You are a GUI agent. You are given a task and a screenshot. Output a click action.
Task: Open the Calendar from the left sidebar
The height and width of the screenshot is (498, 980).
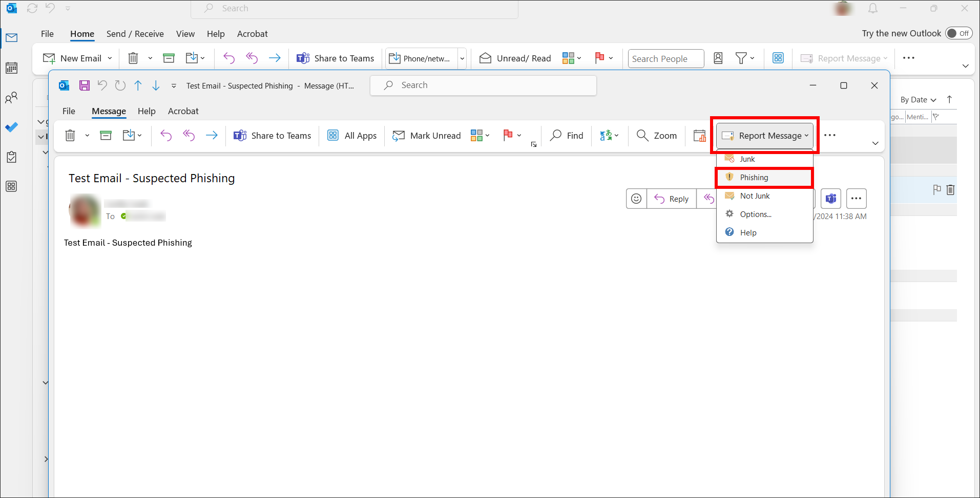click(11, 67)
